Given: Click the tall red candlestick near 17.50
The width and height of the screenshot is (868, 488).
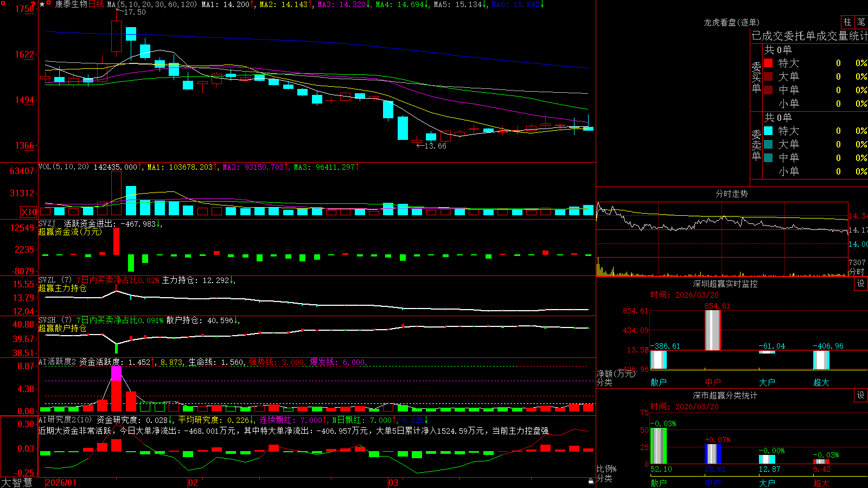Looking at the screenshot, I should [116, 36].
